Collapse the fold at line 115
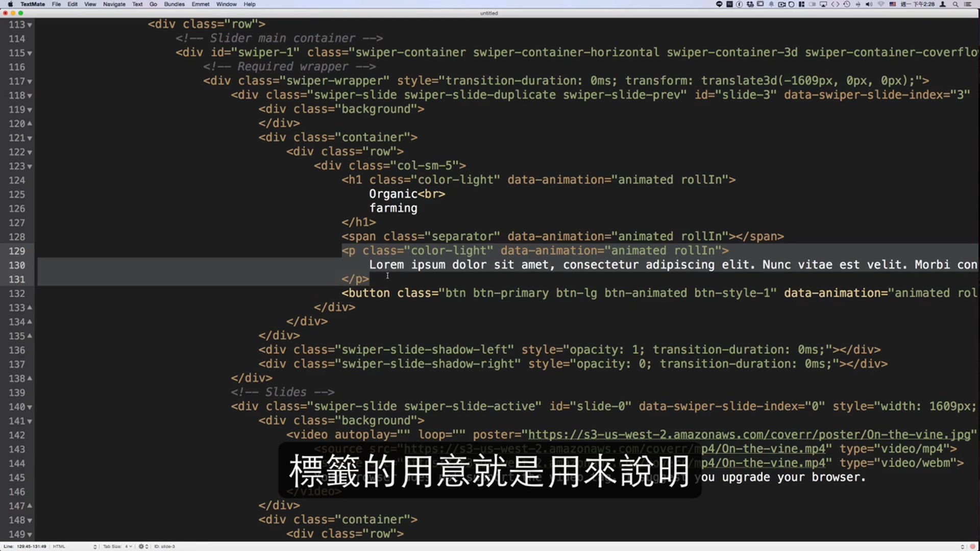The height and width of the screenshot is (551, 980). coord(30,53)
